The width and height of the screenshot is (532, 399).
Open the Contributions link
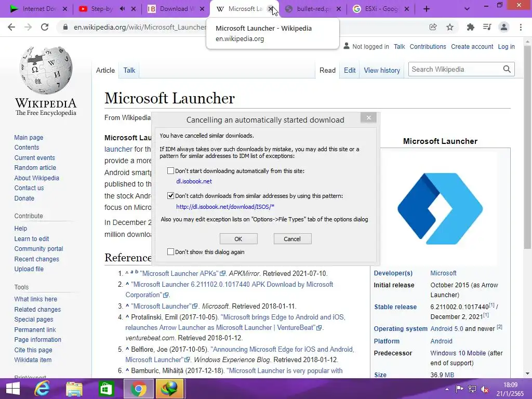tap(428, 46)
